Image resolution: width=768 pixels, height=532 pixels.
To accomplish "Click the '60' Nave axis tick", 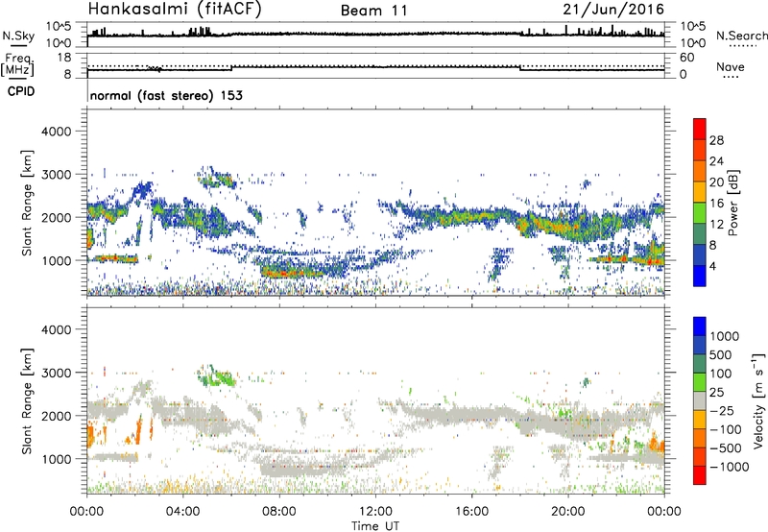I will [686, 57].
